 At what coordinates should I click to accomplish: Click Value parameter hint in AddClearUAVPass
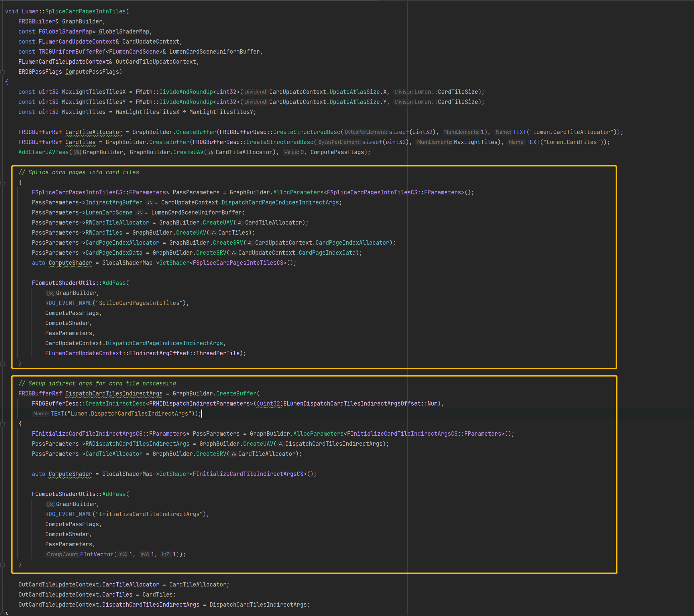(x=291, y=152)
